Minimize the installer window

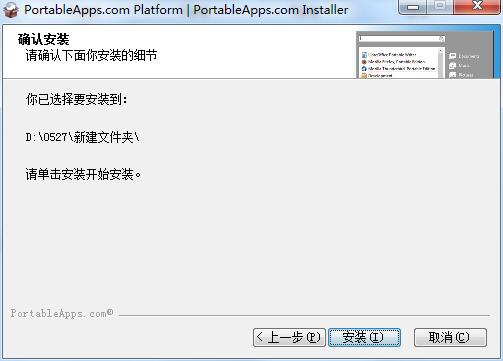[x=413, y=7]
